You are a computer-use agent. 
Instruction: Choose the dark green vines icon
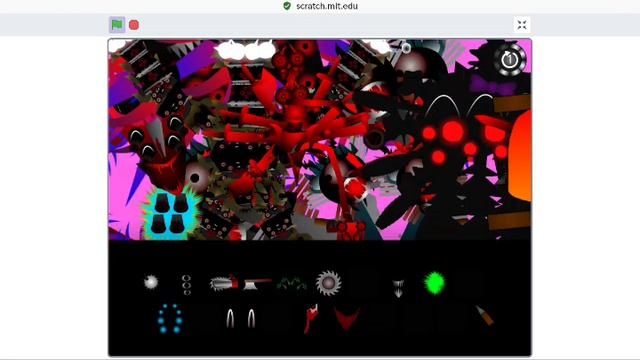(291, 284)
